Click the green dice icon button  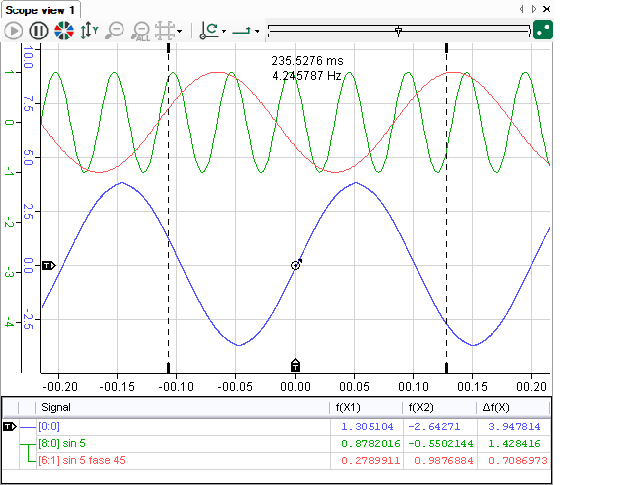pyautogui.click(x=543, y=29)
